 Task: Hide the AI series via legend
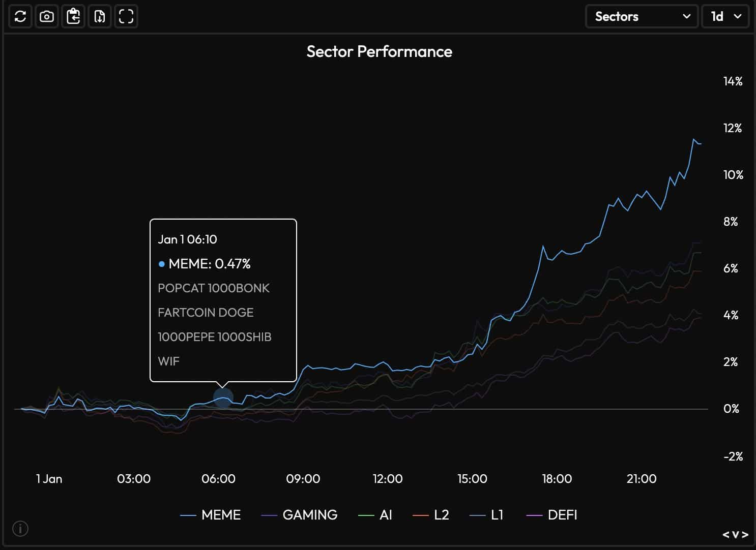click(x=375, y=515)
